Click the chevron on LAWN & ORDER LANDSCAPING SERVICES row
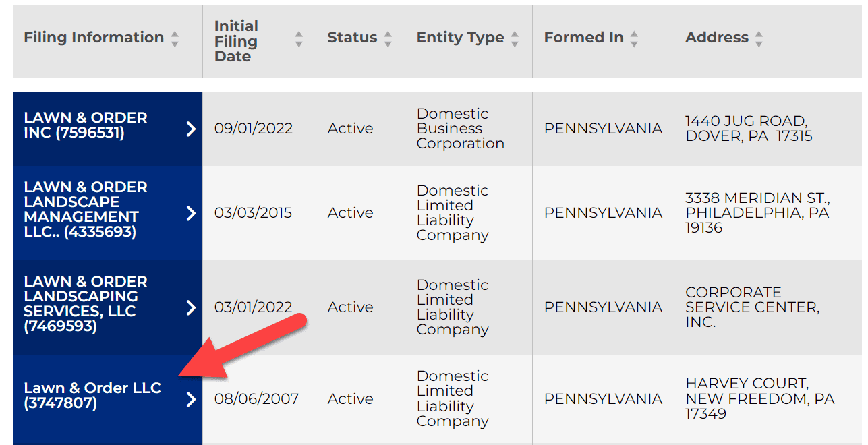Screen dimensions: 868x445 [x=190, y=307]
